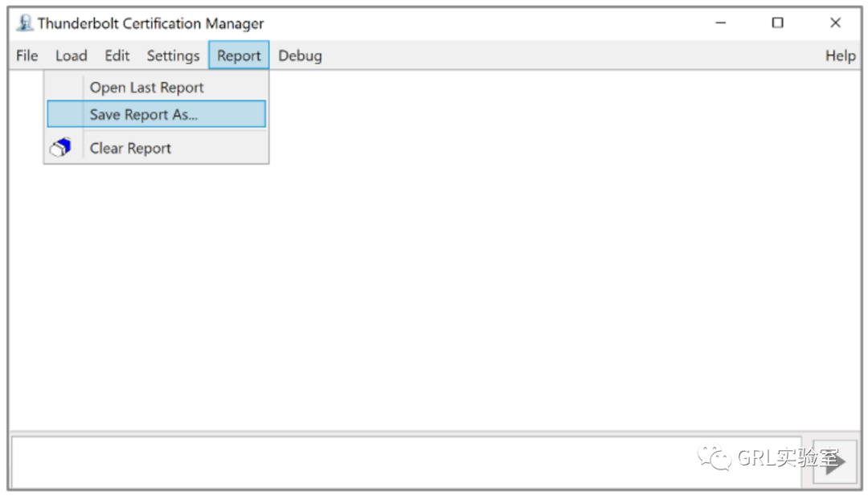Maximize the Thunderbolt Certification Manager window
868x496 pixels.
778,23
